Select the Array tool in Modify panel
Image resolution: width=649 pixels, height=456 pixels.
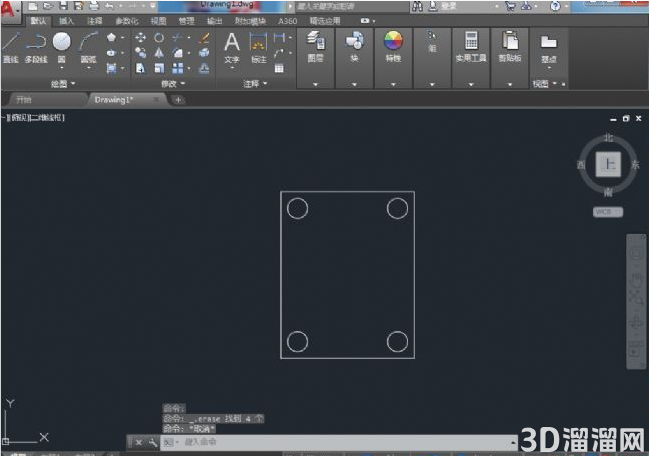tap(177, 68)
